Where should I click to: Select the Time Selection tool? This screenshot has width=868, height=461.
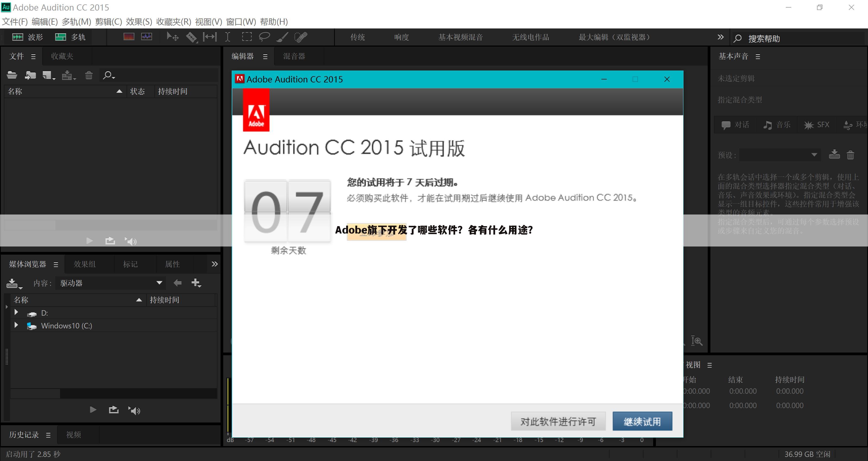(228, 37)
